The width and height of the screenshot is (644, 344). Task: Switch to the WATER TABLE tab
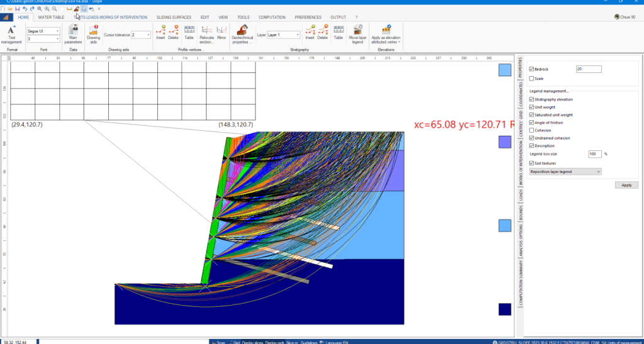point(51,18)
